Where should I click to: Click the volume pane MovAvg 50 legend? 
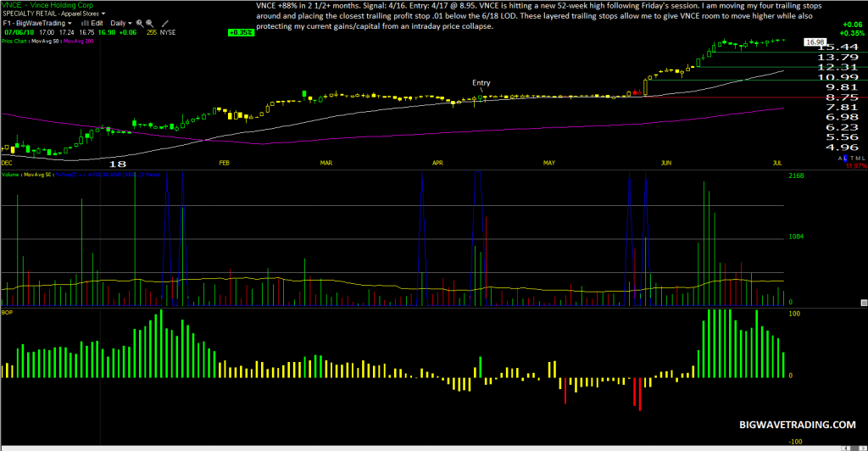[37, 175]
